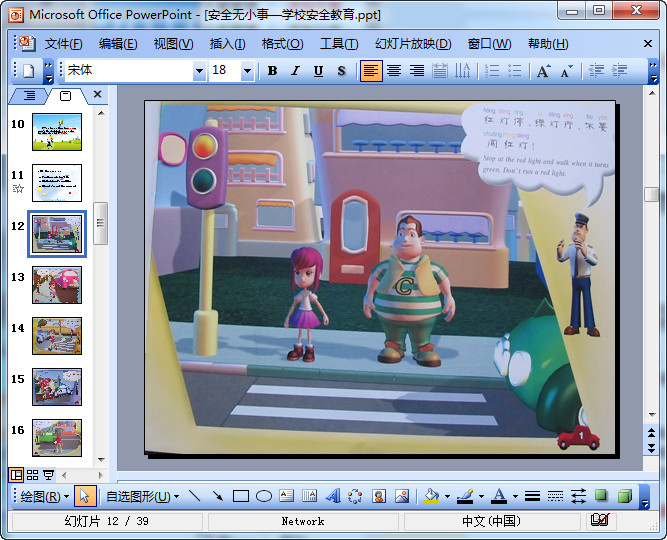Open font name dropdown 宋体
667x540 pixels.
(x=199, y=71)
